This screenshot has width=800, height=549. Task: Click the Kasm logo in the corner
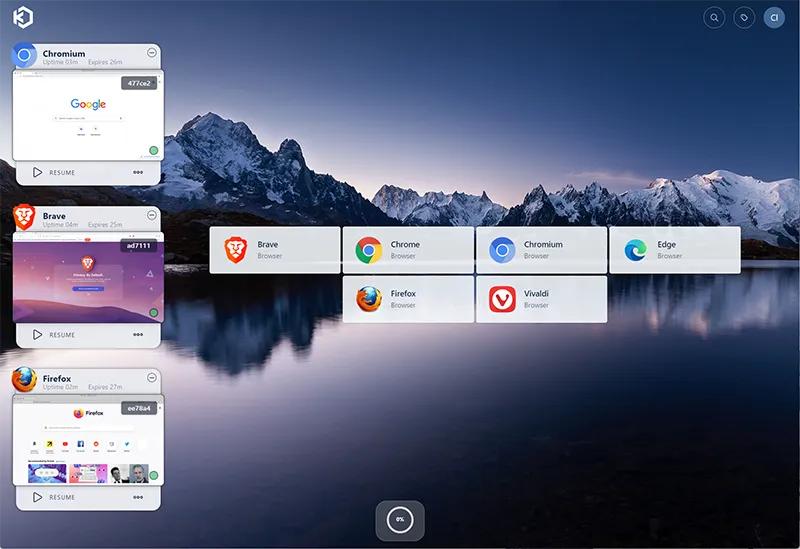tap(23, 17)
